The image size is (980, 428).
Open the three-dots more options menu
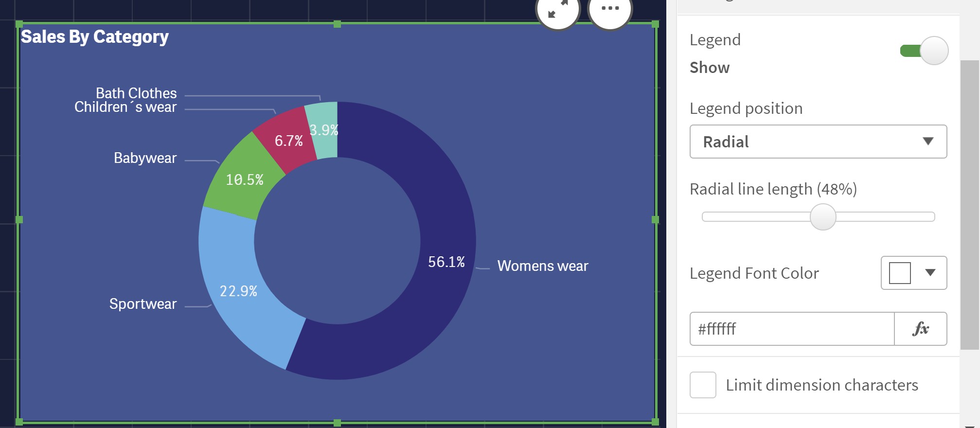click(x=610, y=9)
